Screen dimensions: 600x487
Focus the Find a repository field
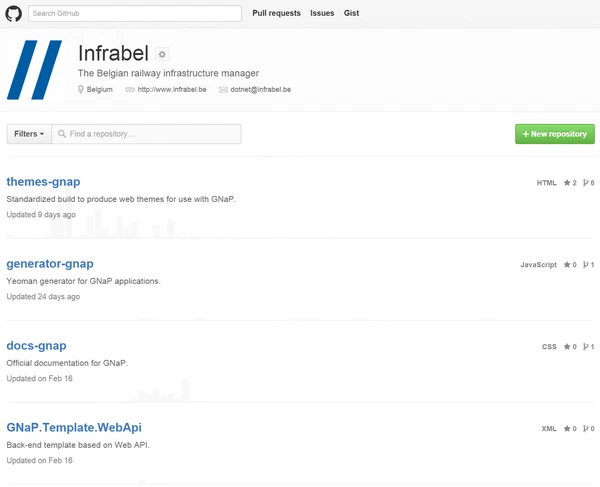147,134
